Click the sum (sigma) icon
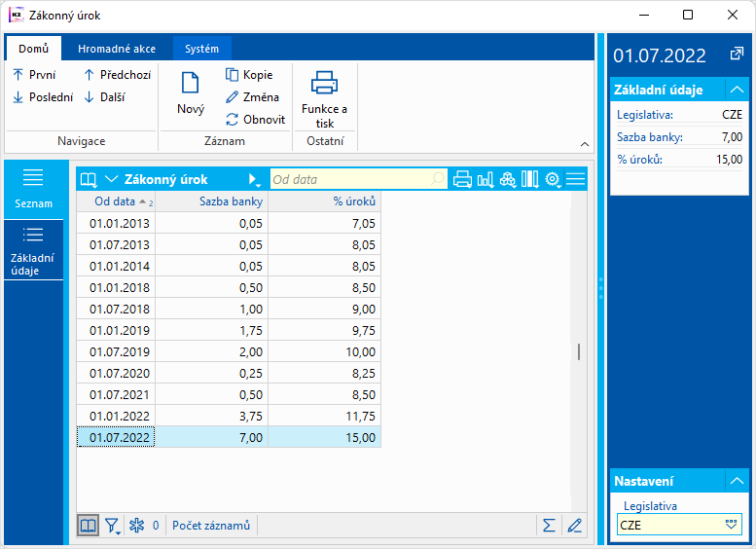 tap(549, 526)
